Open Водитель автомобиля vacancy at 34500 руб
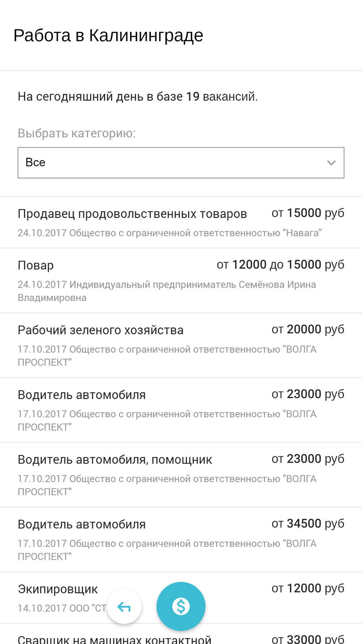The width and height of the screenshot is (362, 644). point(181,540)
